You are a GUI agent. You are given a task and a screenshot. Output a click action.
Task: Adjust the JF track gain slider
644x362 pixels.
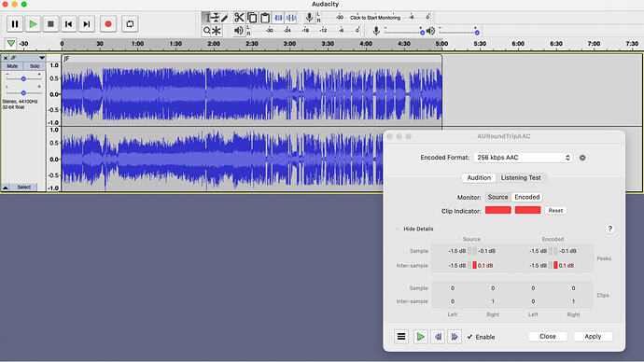[x=23, y=78]
